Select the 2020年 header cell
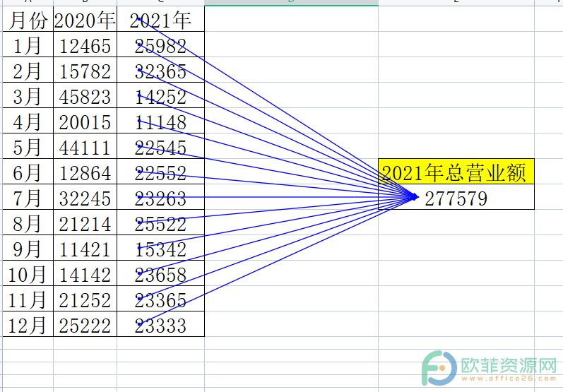 [85, 19]
